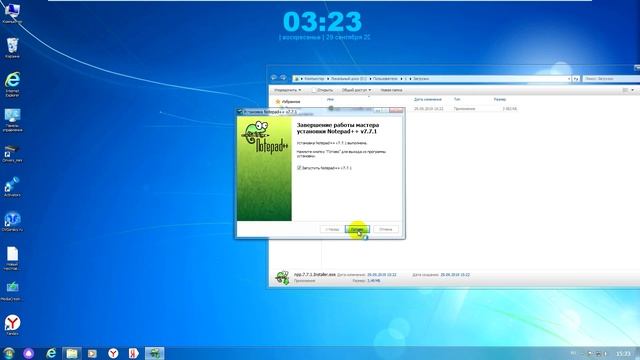Open Yandex browser from the taskbar
The image size is (640, 360).
tap(113, 353)
